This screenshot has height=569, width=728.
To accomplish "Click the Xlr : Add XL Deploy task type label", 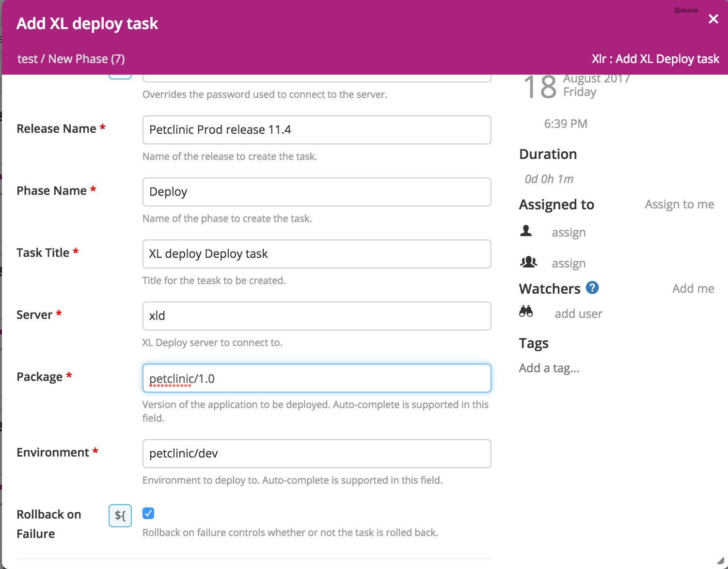I will point(655,59).
